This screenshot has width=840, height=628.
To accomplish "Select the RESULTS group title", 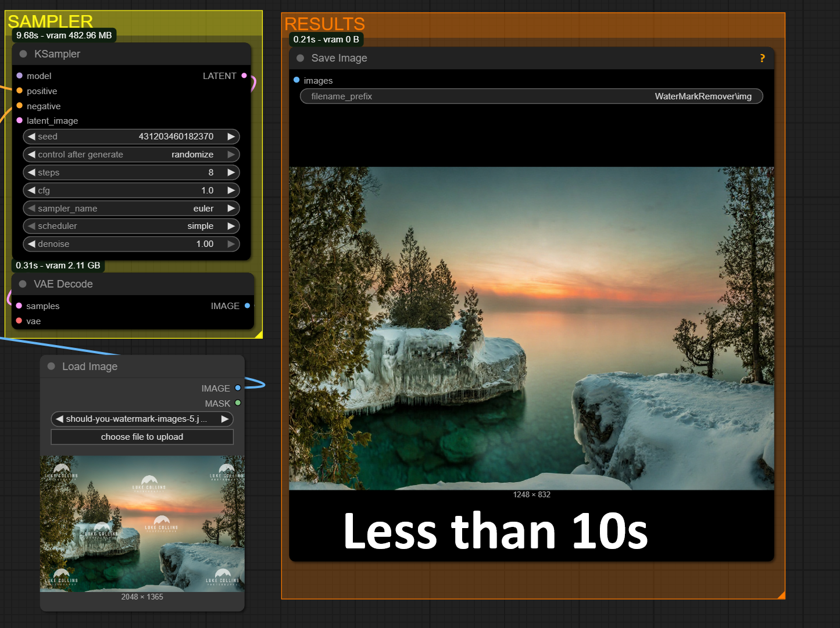I will [x=324, y=24].
